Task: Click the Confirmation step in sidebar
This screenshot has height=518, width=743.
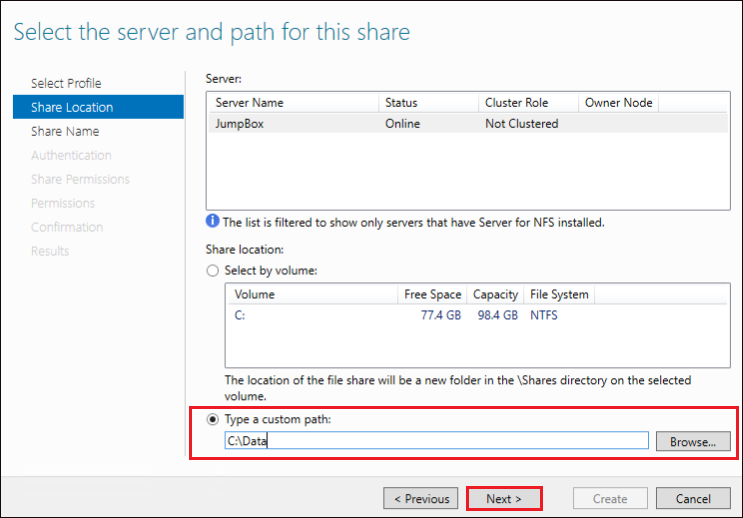Action: click(67, 227)
